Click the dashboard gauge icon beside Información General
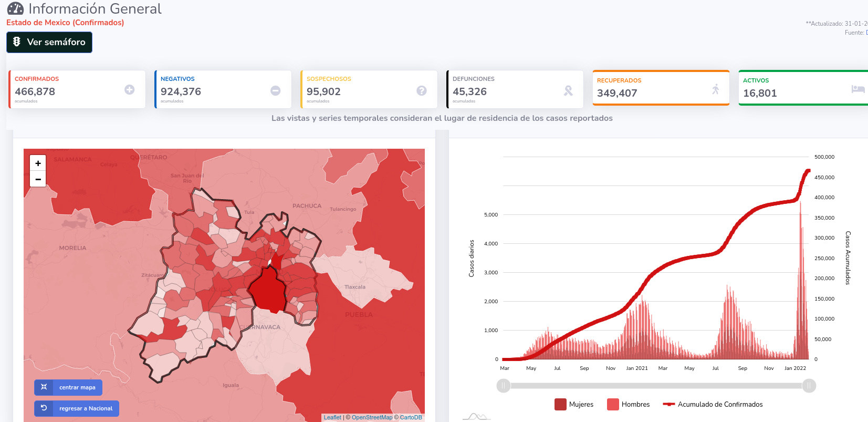Screen dimensions: 868x422 tap(15, 9)
